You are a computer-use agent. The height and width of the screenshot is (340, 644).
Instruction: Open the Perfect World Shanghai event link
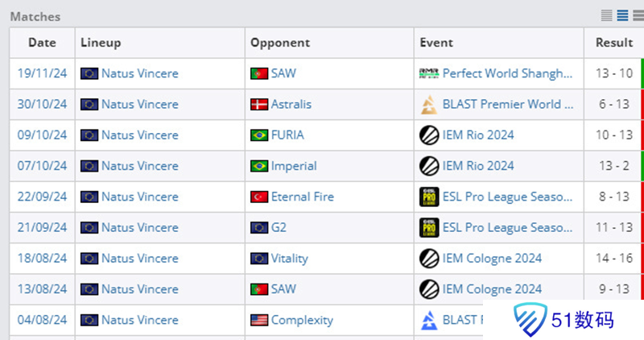point(507,73)
